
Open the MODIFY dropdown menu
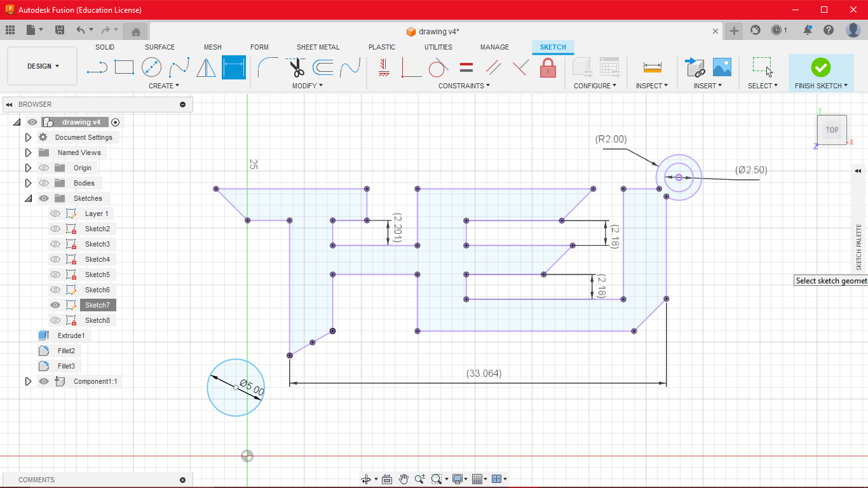(x=308, y=86)
